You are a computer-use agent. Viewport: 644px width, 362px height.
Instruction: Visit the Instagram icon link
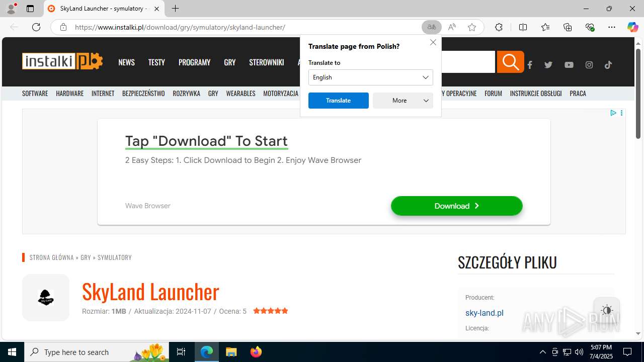(x=589, y=65)
